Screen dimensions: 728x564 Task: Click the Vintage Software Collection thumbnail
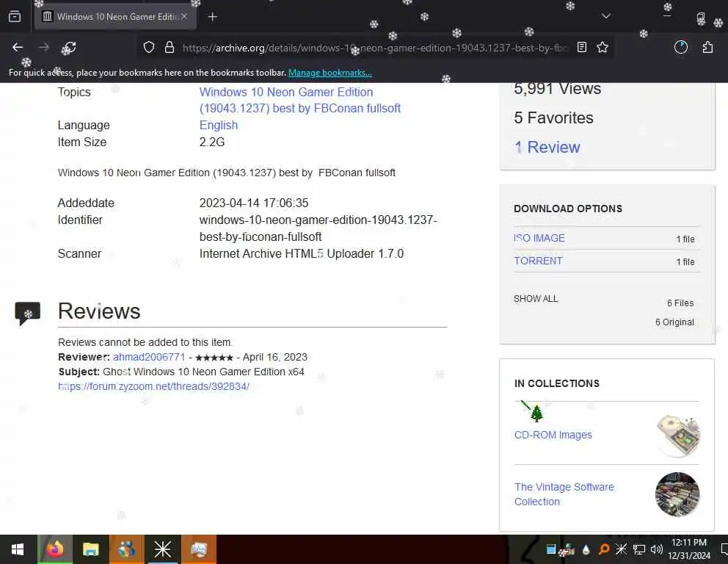click(x=677, y=494)
